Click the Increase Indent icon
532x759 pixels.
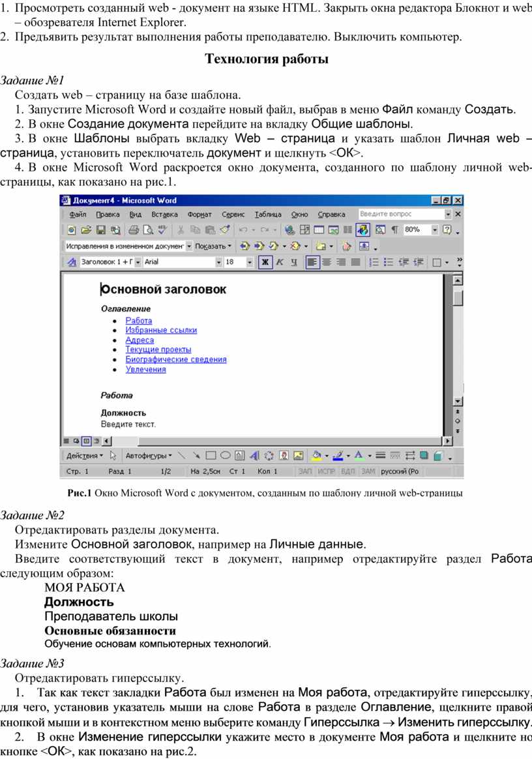tap(419, 262)
